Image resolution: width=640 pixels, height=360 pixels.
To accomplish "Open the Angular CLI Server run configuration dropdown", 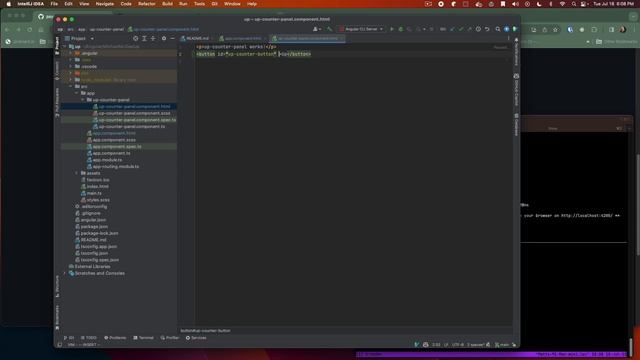I will coord(362,29).
